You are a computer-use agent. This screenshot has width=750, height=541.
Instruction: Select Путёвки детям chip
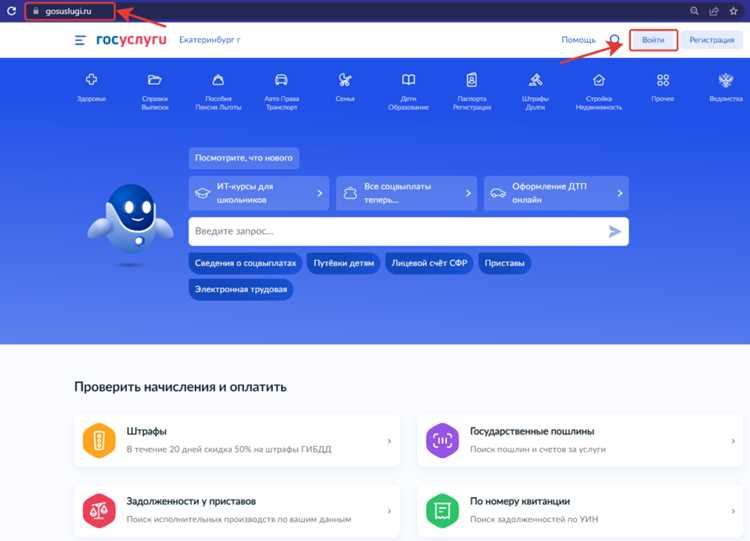click(x=343, y=263)
